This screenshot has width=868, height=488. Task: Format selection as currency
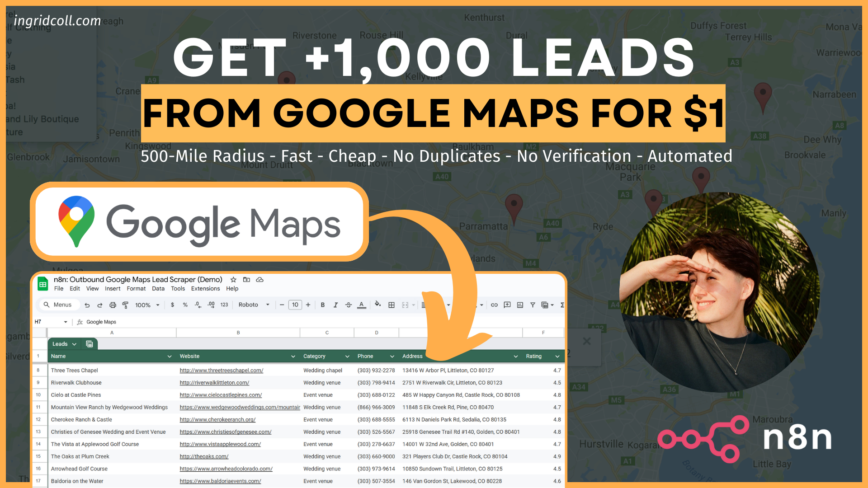tap(172, 305)
